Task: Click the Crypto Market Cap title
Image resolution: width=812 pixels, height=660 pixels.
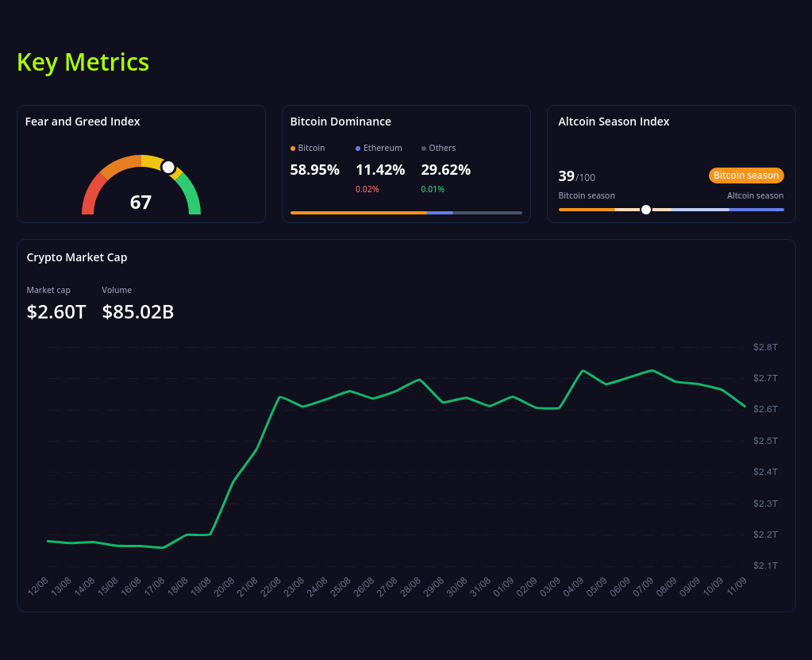Action: [x=77, y=257]
